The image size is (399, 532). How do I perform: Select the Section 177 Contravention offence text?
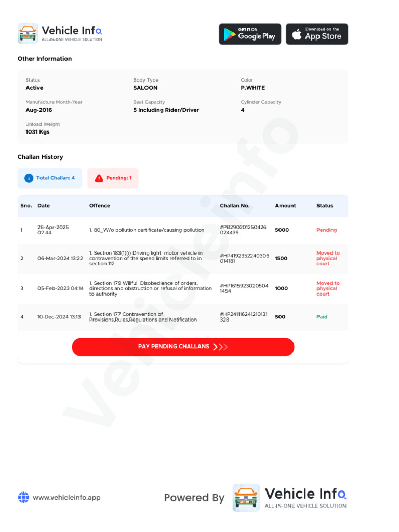(143, 317)
